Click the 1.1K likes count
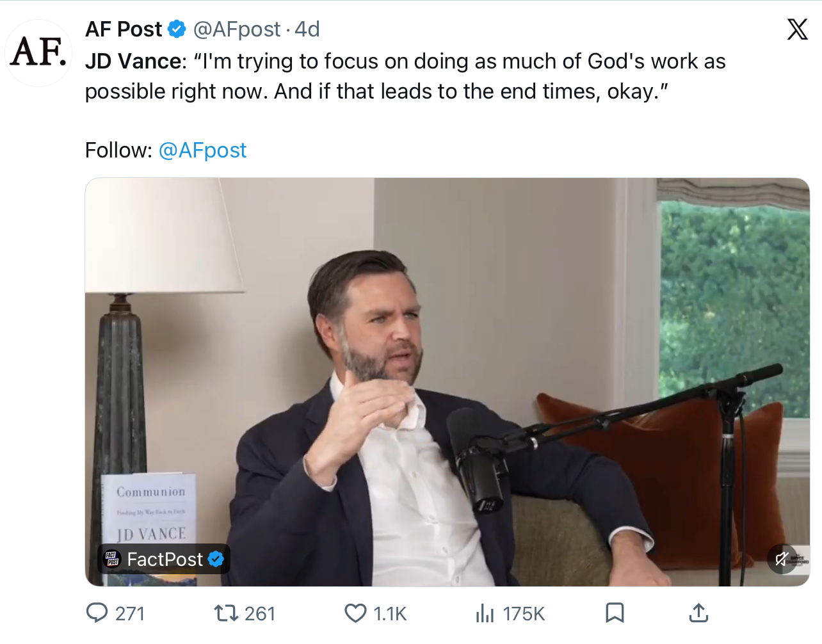 tap(390, 614)
